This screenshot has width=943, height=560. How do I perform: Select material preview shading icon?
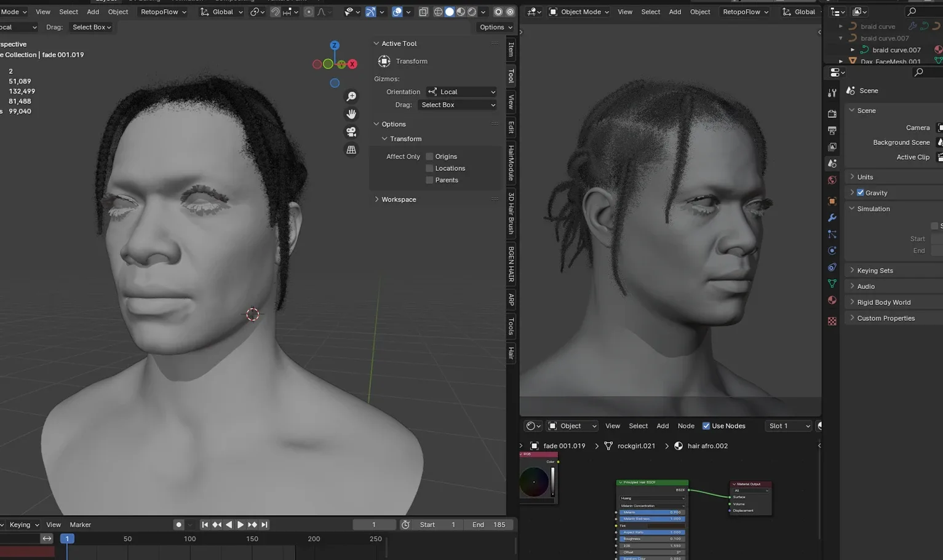(461, 12)
